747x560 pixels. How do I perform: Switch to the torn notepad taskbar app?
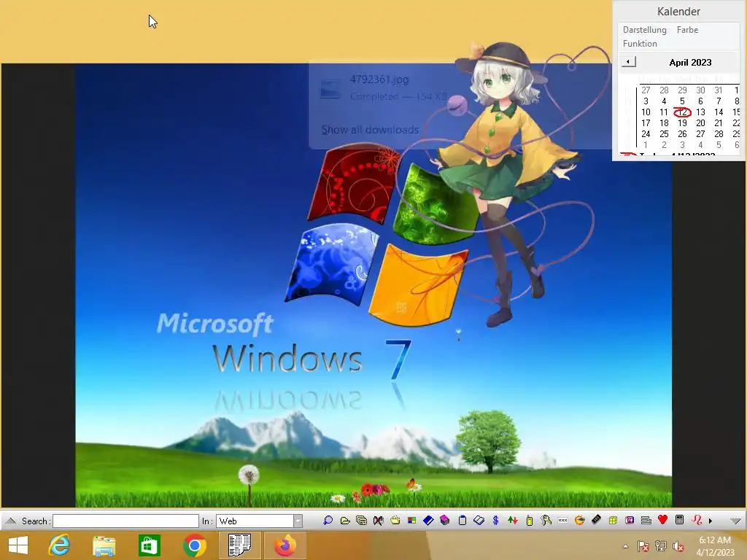[239, 545]
